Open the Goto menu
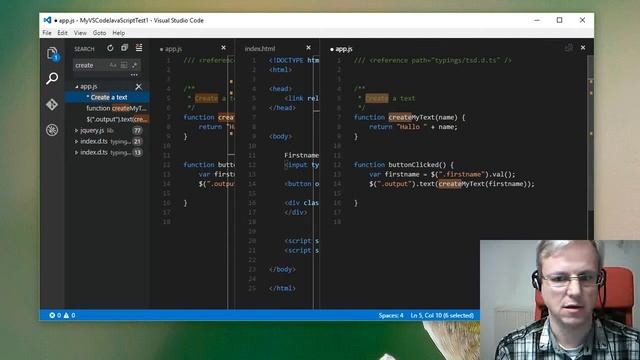 tap(99, 33)
